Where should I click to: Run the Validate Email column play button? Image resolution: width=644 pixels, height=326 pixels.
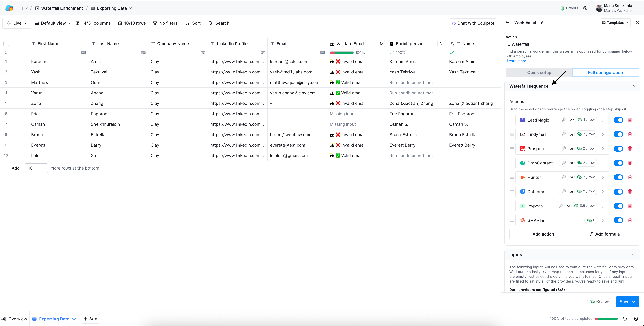coord(381,44)
